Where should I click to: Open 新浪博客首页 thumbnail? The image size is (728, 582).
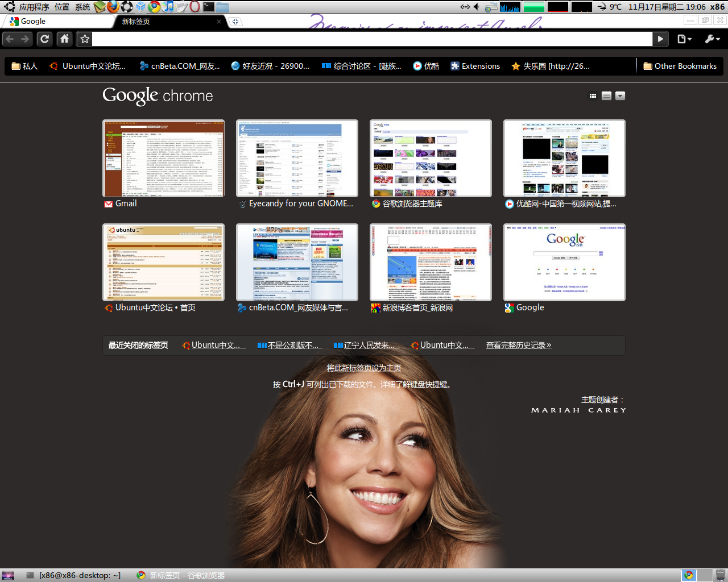431,263
